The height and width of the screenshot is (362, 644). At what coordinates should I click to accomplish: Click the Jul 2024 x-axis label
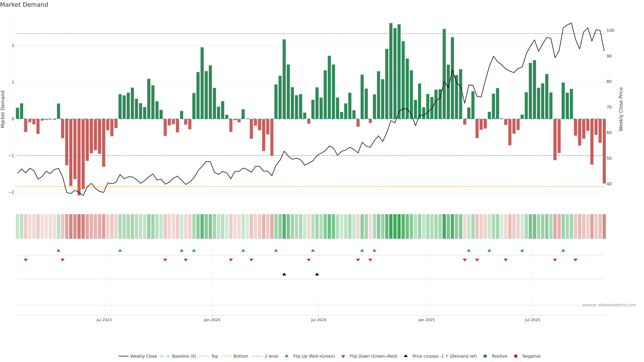[x=318, y=320]
